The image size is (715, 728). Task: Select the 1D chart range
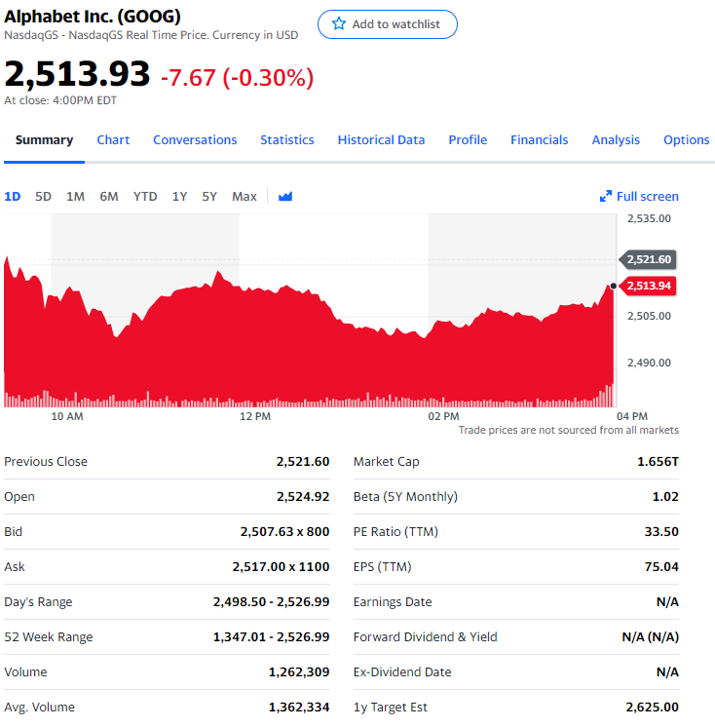[x=13, y=197]
